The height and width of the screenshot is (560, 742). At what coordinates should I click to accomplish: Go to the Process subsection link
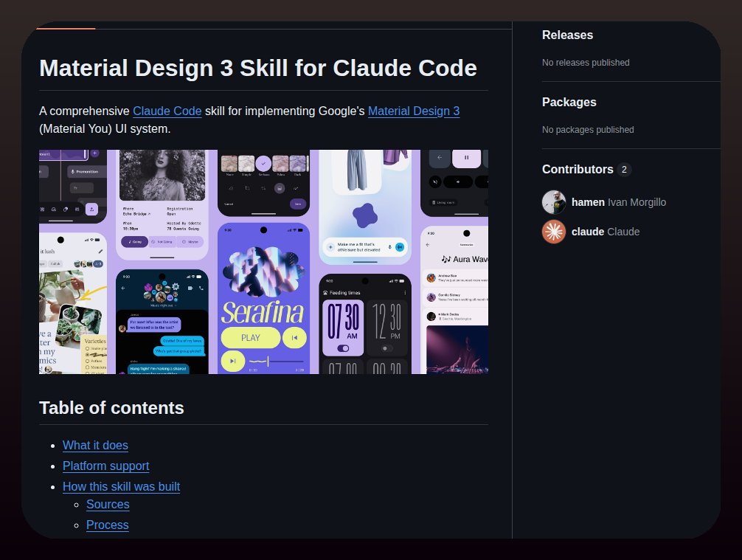pos(108,525)
